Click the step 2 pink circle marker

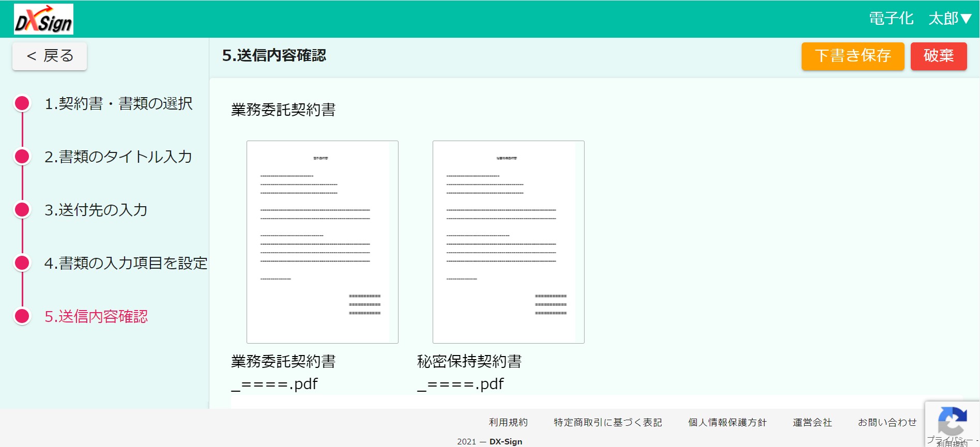22,157
